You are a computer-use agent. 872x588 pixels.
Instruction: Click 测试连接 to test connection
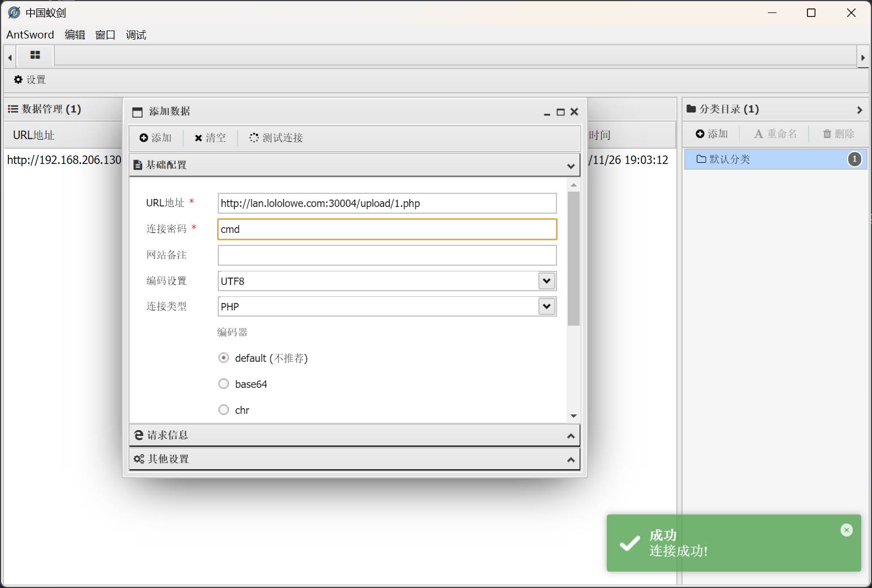[276, 138]
